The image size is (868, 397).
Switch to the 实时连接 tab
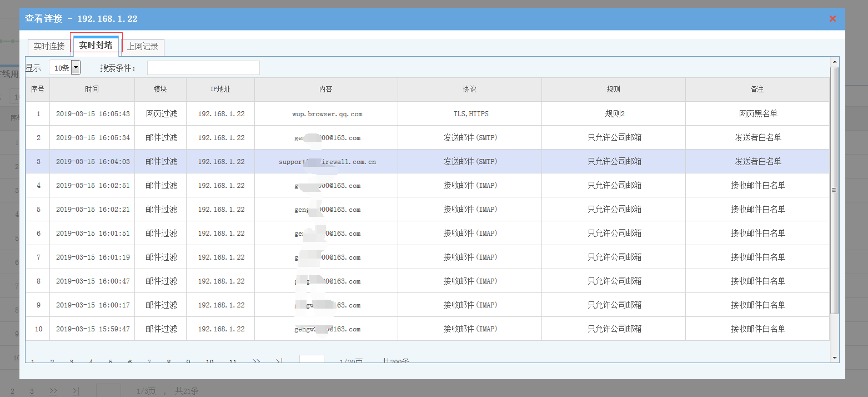click(49, 47)
